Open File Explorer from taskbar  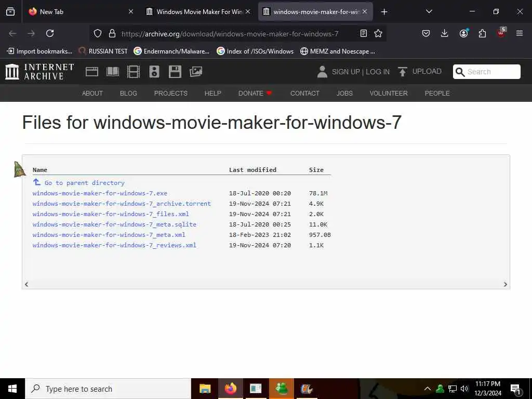205,389
